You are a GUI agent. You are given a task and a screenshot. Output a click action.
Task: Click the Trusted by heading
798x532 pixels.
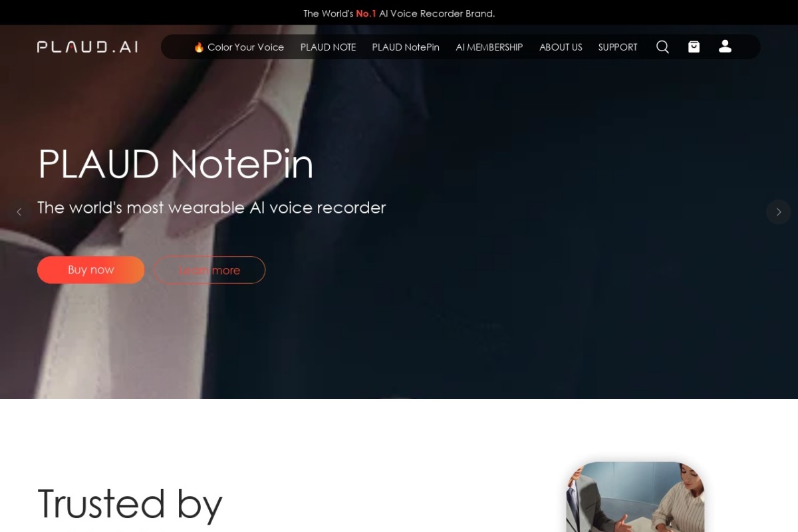coord(130,503)
